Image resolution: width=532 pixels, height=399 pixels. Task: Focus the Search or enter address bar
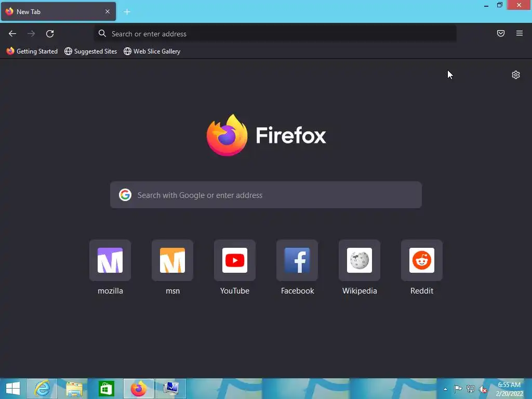click(275, 34)
